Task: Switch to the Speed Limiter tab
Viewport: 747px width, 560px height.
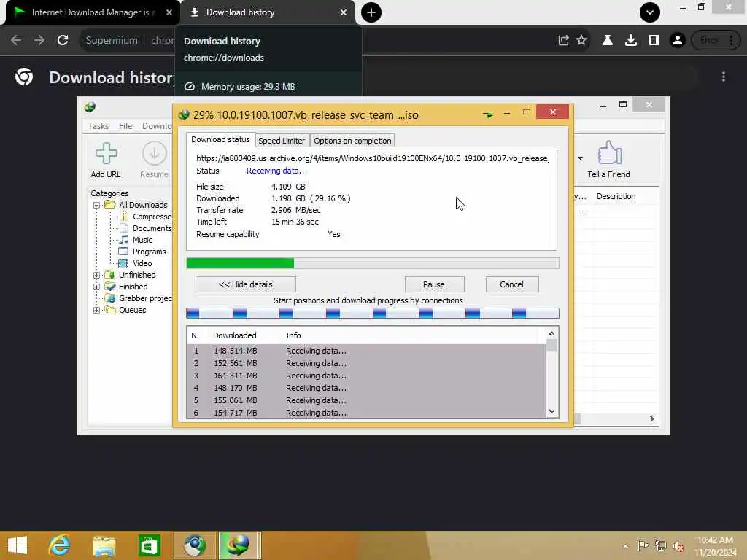Action: 282,141
